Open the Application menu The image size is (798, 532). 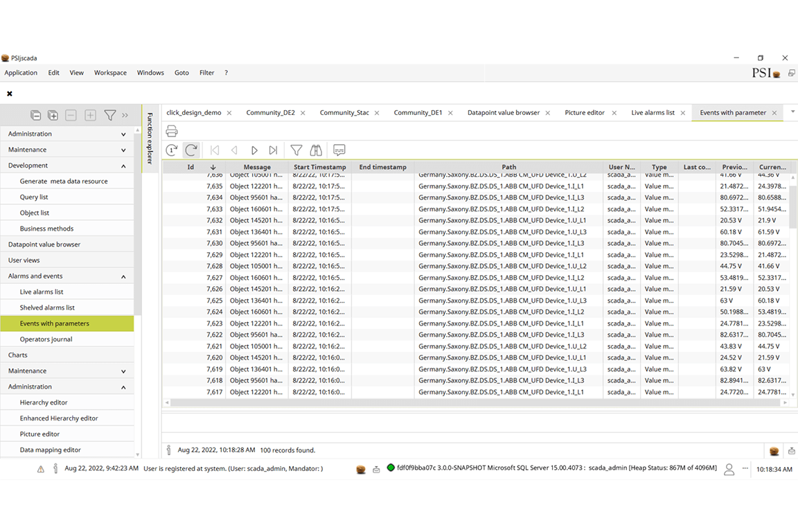tap(21, 73)
